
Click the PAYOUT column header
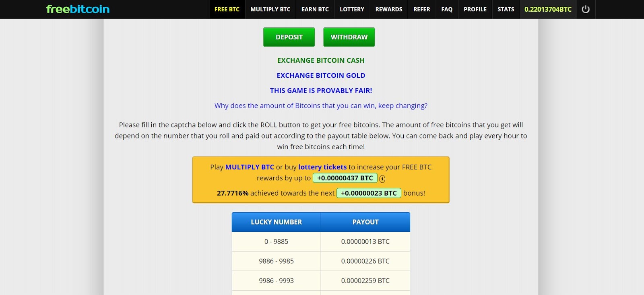click(365, 222)
